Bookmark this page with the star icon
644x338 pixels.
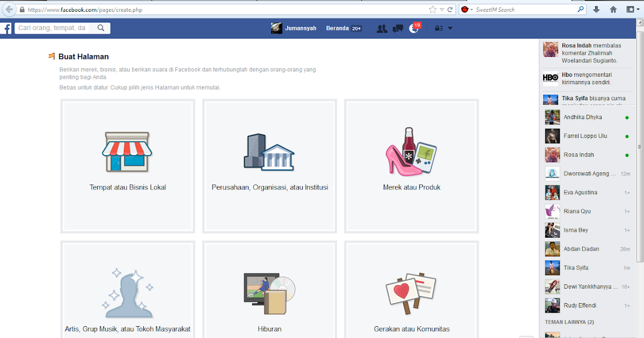pyautogui.click(x=433, y=10)
